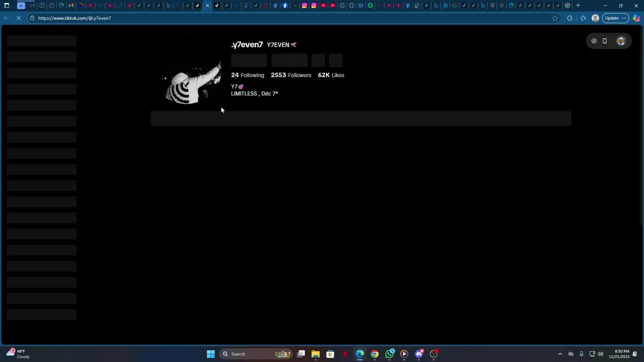Open Task View on the taskbar

point(301,354)
